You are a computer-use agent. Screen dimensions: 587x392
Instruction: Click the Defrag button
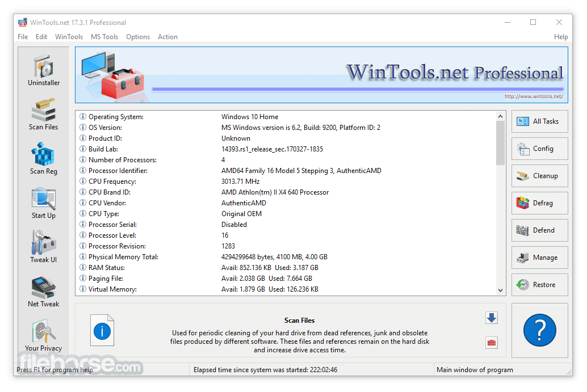click(x=539, y=203)
